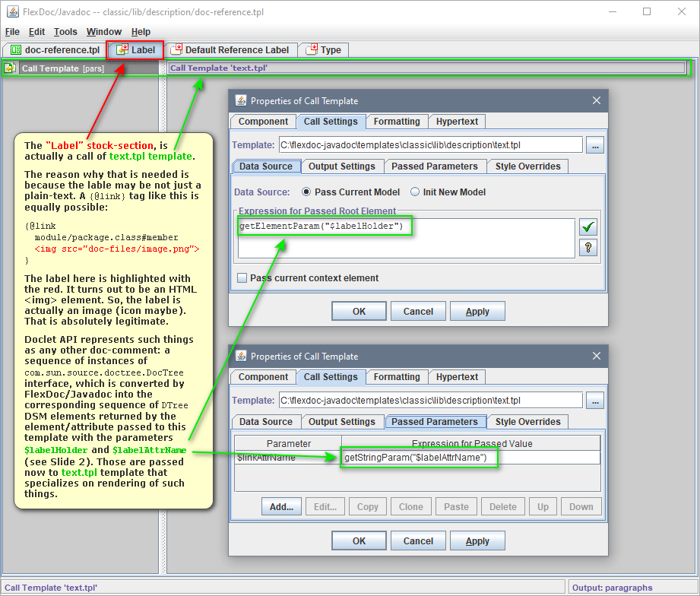700x596 pixels.
Task: Open the Formatting tab in upper dialog
Action: [x=397, y=122]
